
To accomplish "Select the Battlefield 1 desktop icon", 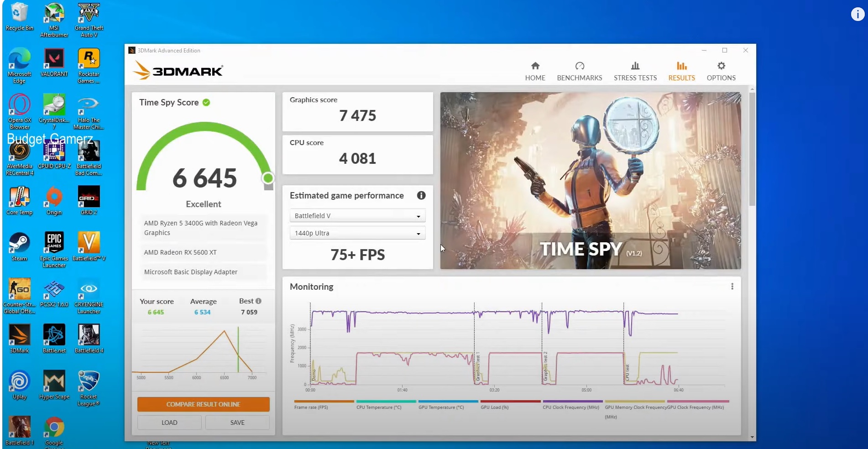I will point(19,431).
